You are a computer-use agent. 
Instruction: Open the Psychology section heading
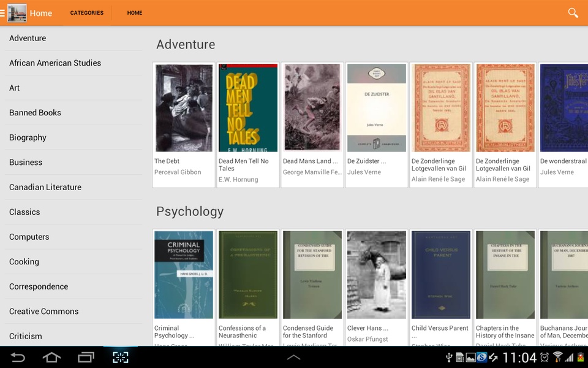coord(190,212)
